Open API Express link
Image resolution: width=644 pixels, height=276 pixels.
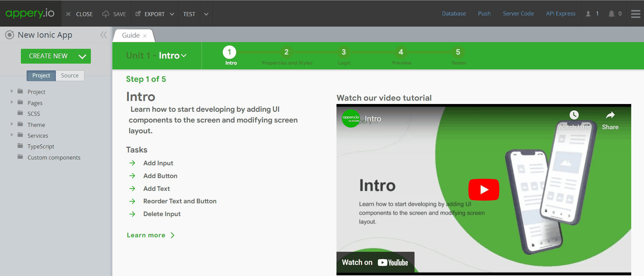click(561, 13)
